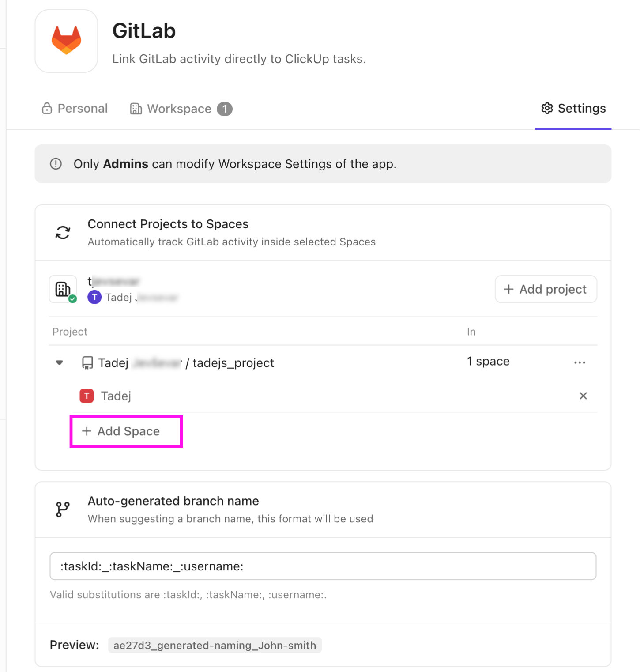640x672 pixels.
Task: Click the workspace avatar with green checkmark
Action: (x=63, y=289)
